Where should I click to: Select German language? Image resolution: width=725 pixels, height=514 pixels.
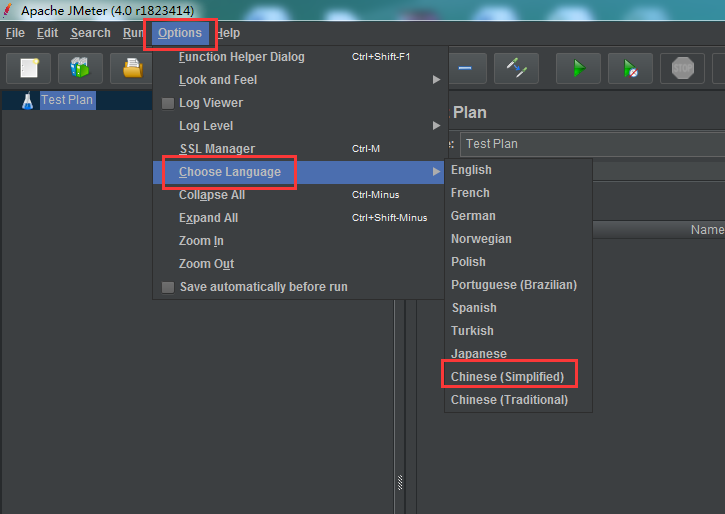[x=518, y=216]
